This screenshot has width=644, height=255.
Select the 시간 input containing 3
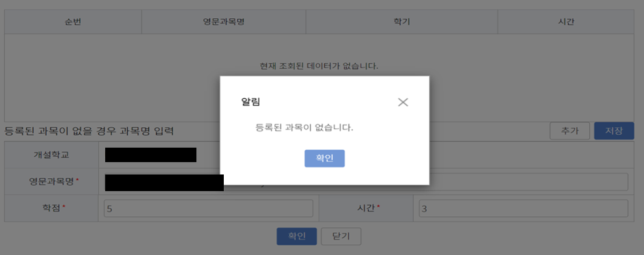(x=521, y=208)
